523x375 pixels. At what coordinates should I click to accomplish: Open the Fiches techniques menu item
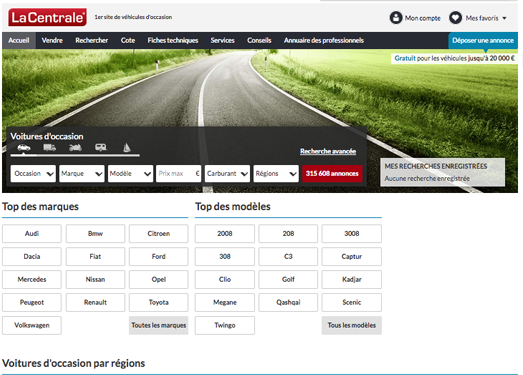(173, 40)
